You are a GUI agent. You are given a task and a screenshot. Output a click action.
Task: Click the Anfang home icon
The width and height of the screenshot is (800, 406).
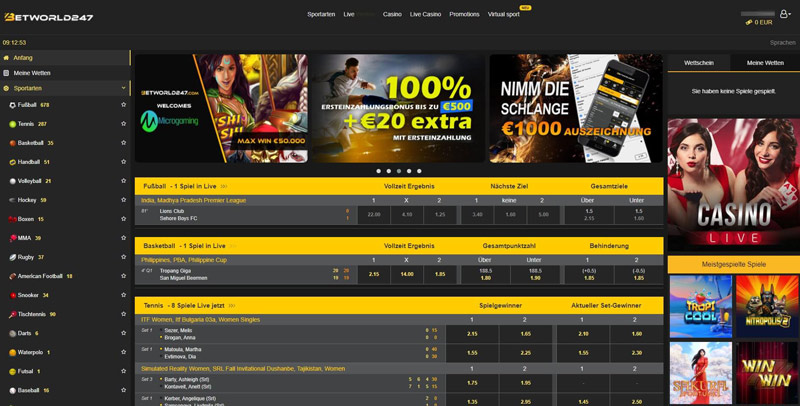(x=6, y=58)
